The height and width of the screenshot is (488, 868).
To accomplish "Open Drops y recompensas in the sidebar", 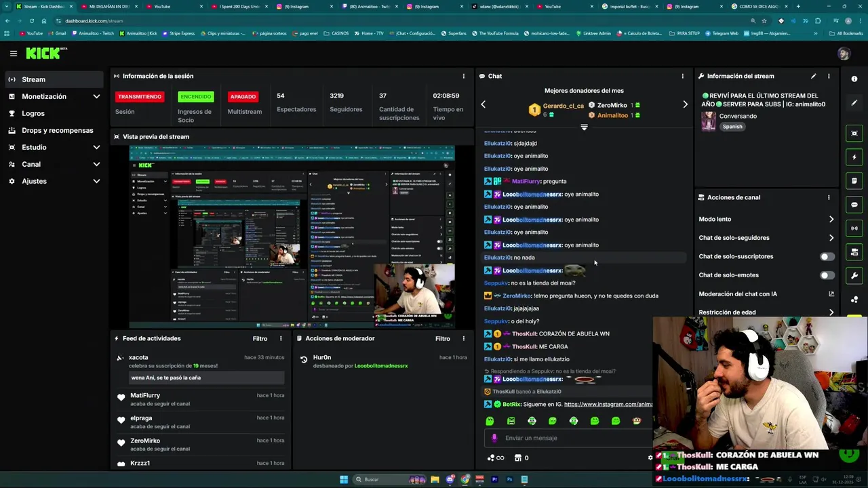I will tap(54, 130).
